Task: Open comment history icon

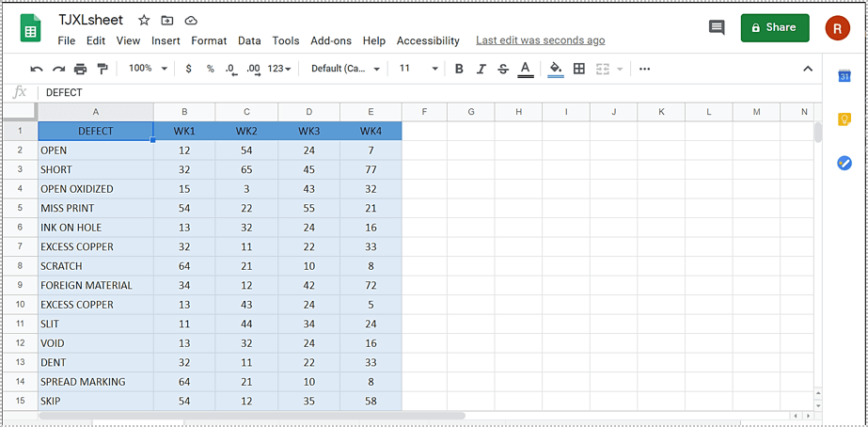Action: click(717, 28)
